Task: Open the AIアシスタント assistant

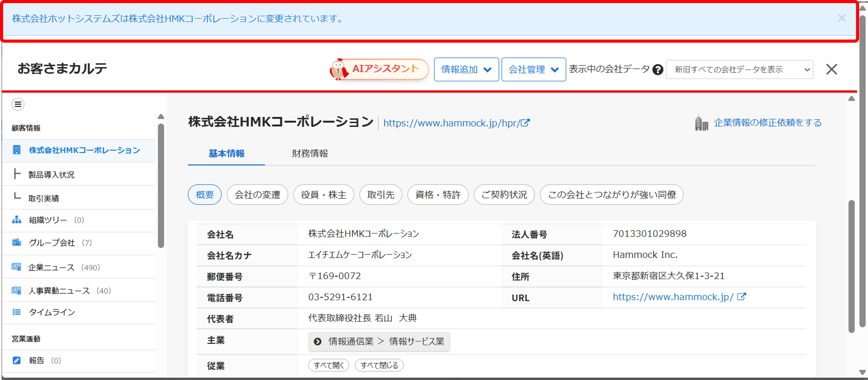Action: click(379, 69)
